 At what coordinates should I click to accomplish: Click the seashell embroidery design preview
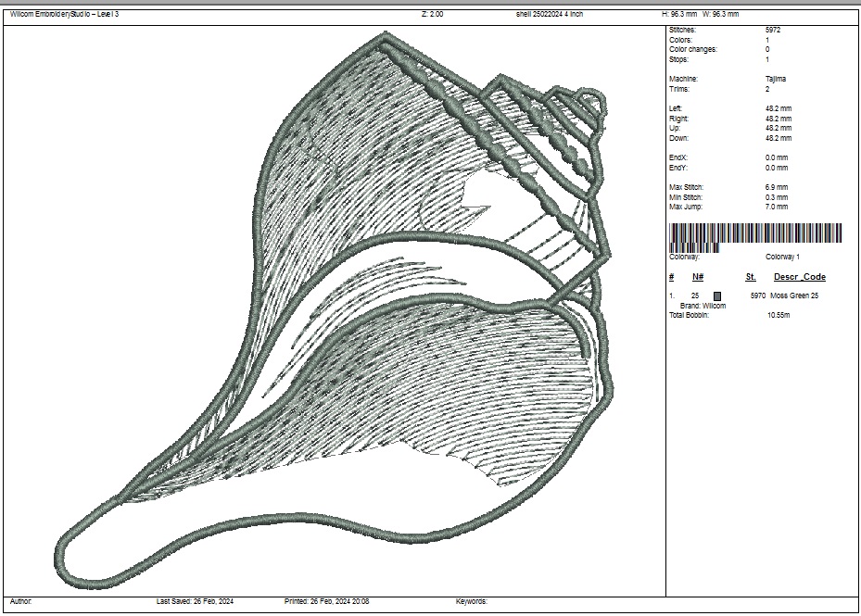(x=334, y=306)
